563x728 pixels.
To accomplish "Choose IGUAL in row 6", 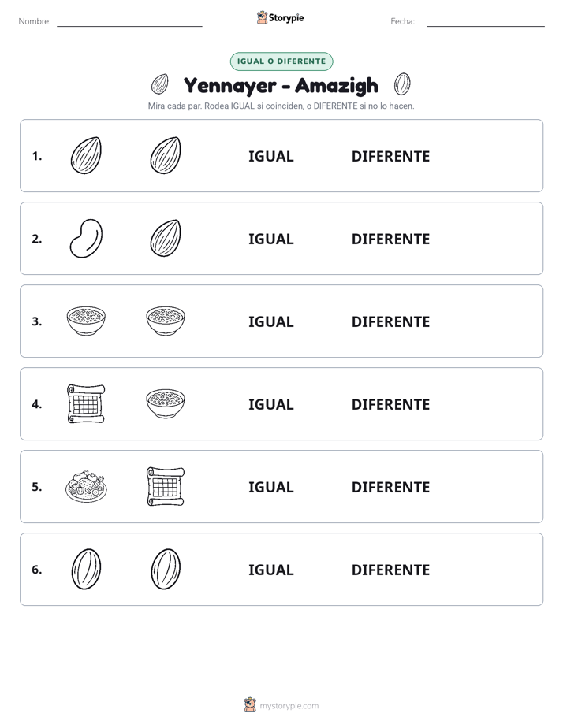I will pos(270,570).
